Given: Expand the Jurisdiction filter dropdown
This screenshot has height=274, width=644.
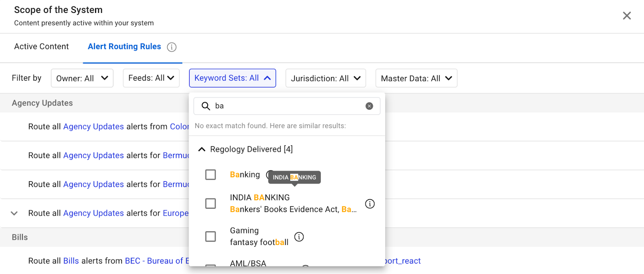Looking at the screenshot, I should [x=325, y=78].
